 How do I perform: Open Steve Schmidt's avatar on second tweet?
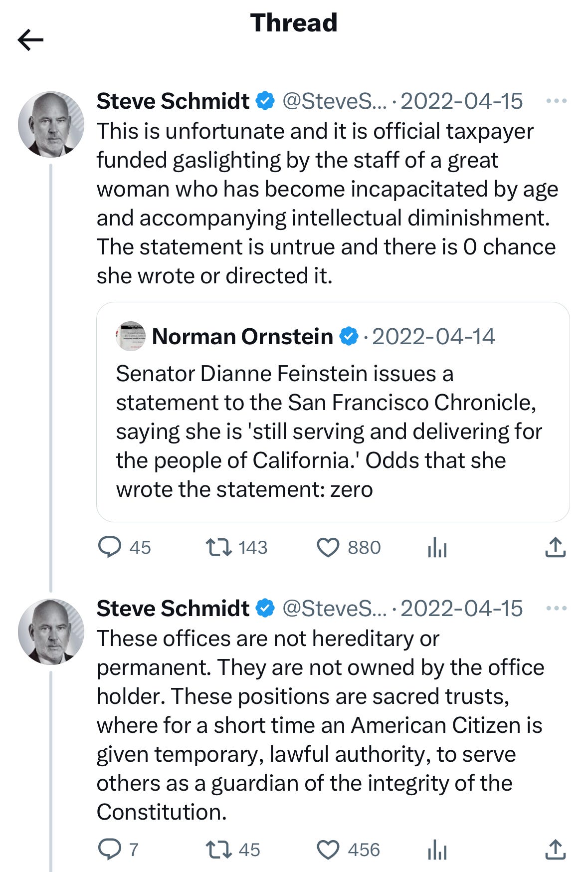pos(51,632)
